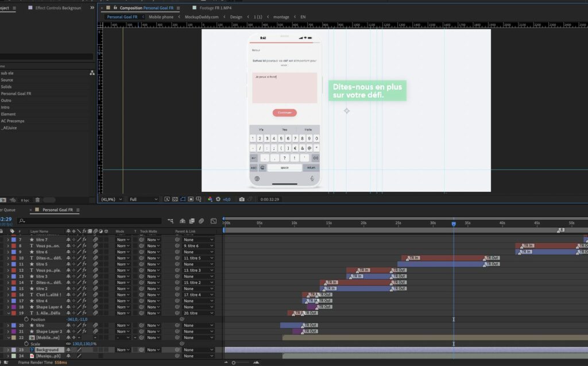This screenshot has width=588, height=366.
Task: Toggle the Scale property stopwatch
Action: (x=26, y=344)
